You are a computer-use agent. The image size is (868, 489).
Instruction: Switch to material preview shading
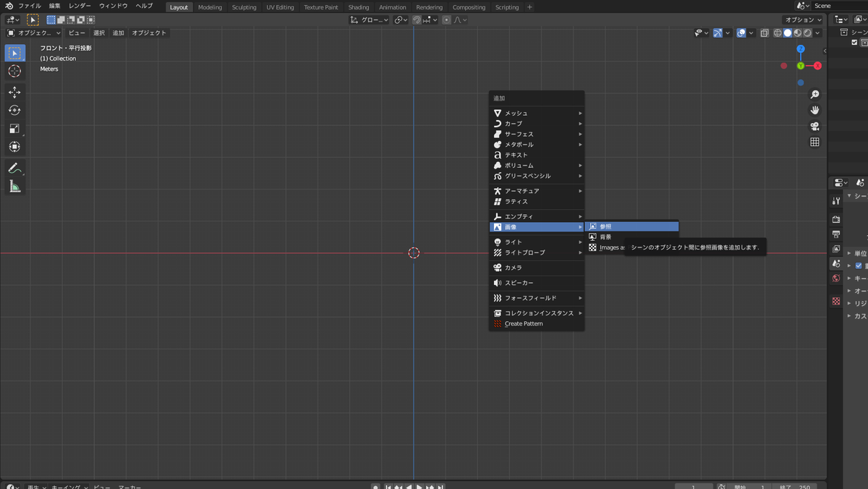(797, 33)
